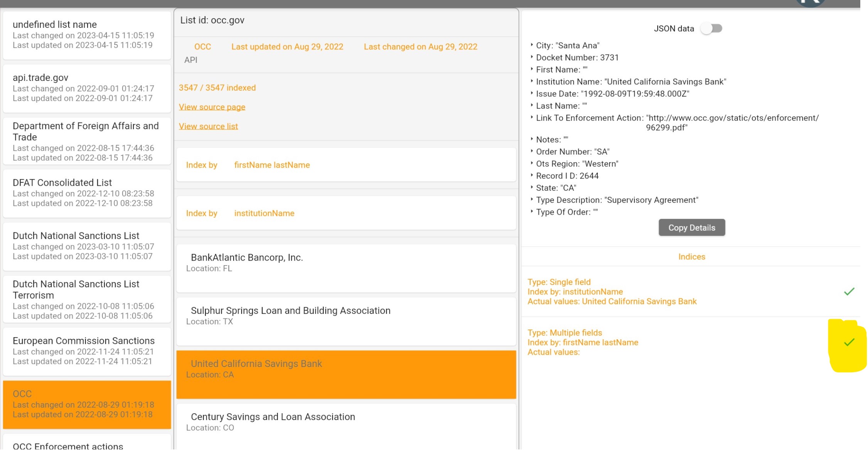Click the Indices heading
Viewport: 868px width, 456px height.
[691, 257]
